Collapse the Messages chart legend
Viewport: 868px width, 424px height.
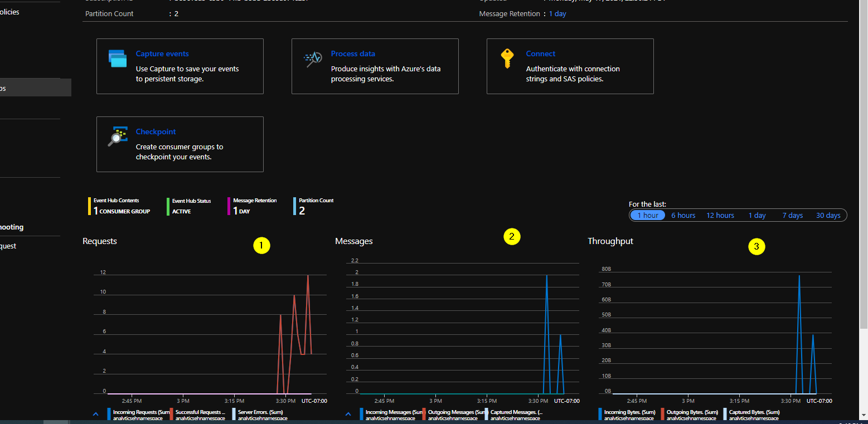click(x=348, y=413)
